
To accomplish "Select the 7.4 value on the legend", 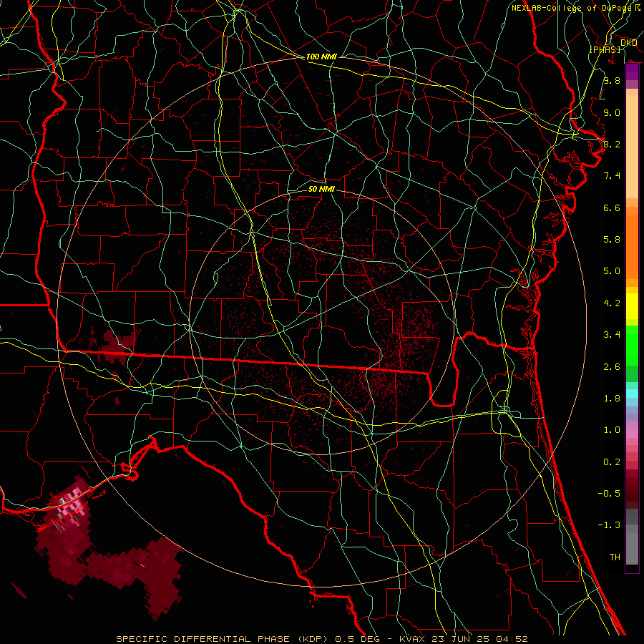I will [612, 176].
